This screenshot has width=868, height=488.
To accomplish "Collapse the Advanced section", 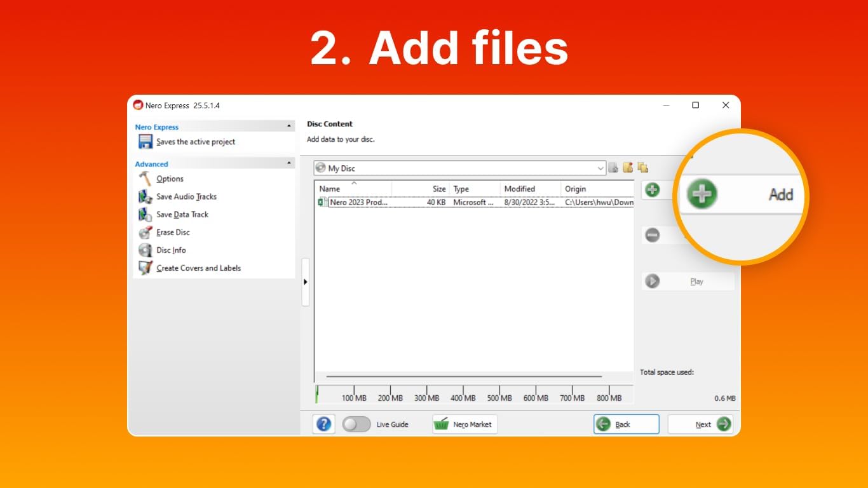I will [x=290, y=163].
